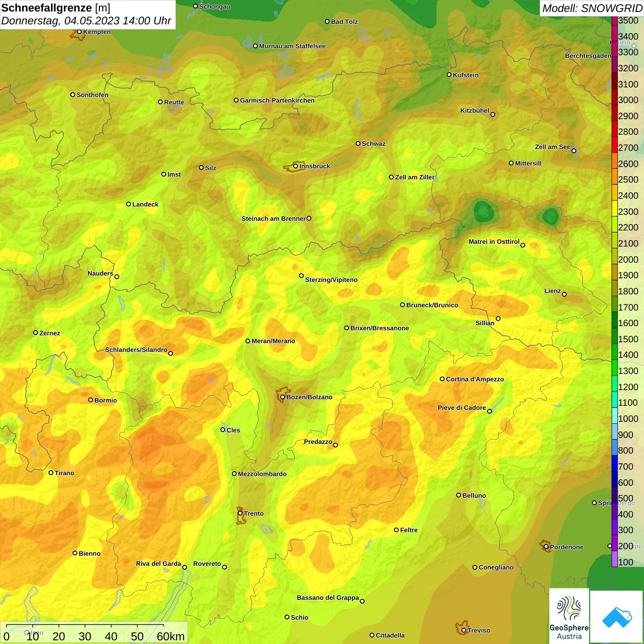Click the Modell: SNOWGRID label

coord(592,8)
